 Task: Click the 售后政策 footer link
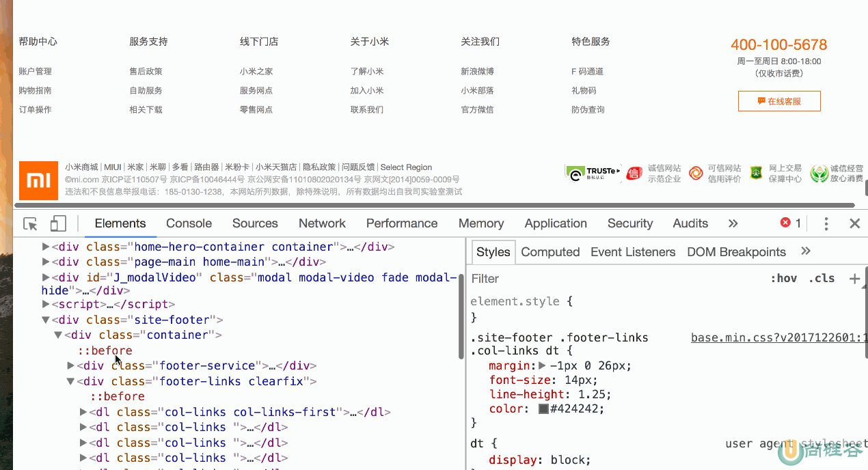(146, 71)
